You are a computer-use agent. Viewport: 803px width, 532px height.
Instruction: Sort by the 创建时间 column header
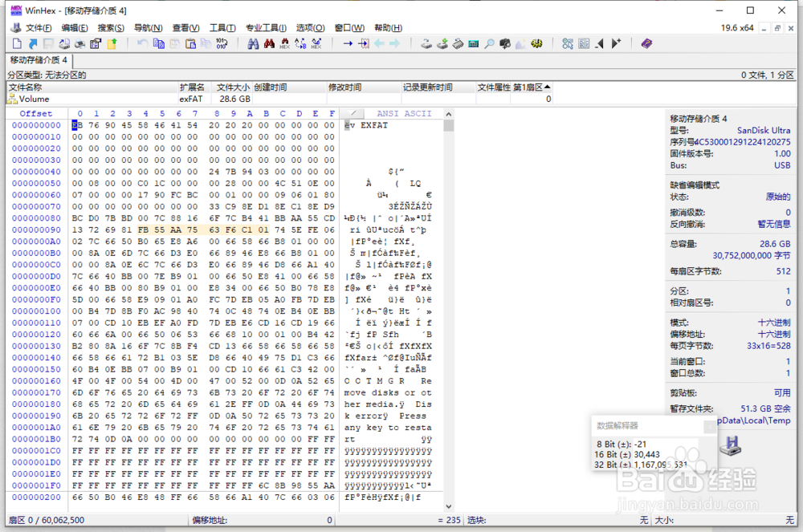(289, 87)
